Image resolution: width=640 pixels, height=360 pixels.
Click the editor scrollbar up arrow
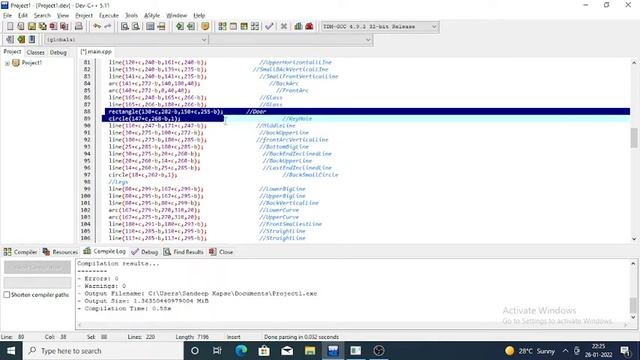point(633,62)
